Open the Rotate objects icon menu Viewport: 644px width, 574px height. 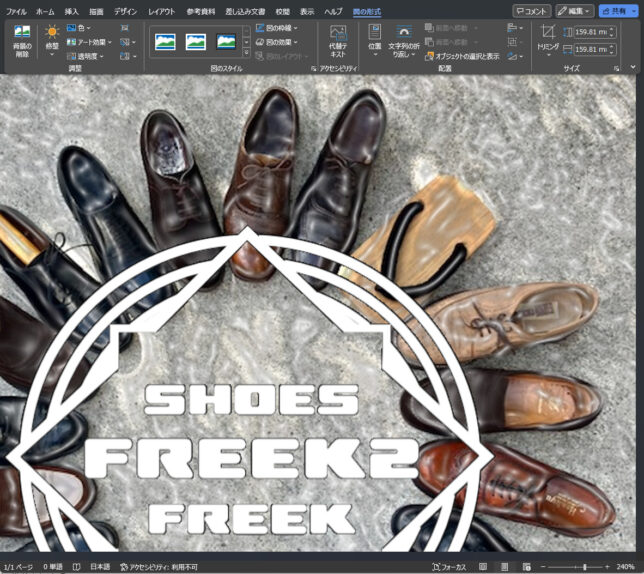coord(515,56)
